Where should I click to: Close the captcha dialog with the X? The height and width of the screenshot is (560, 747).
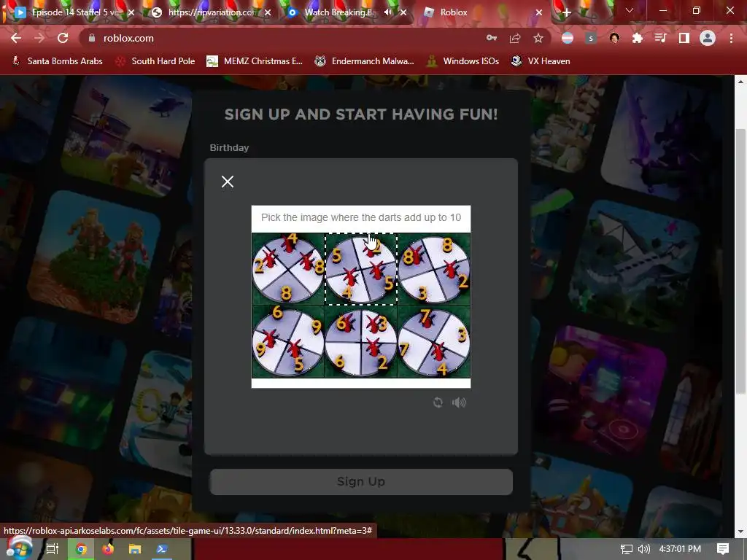click(x=228, y=182)
